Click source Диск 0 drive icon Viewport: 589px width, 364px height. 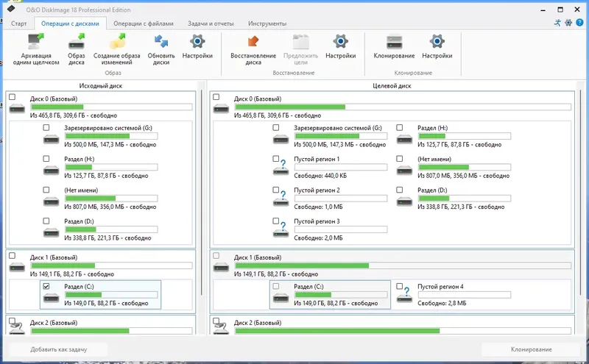17,109
